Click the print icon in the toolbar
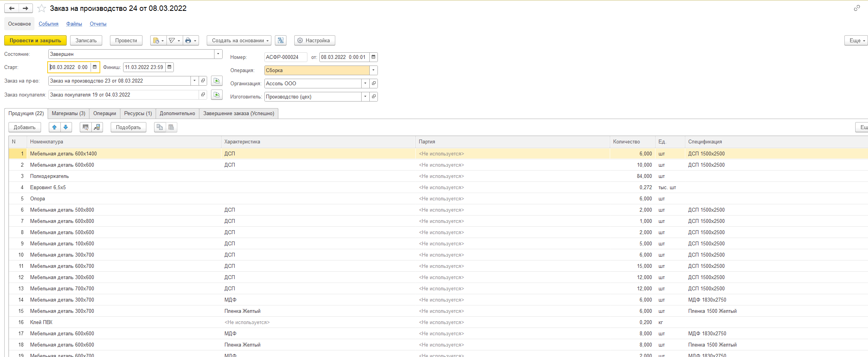The image size is (868, 357). tap(188, 41)
